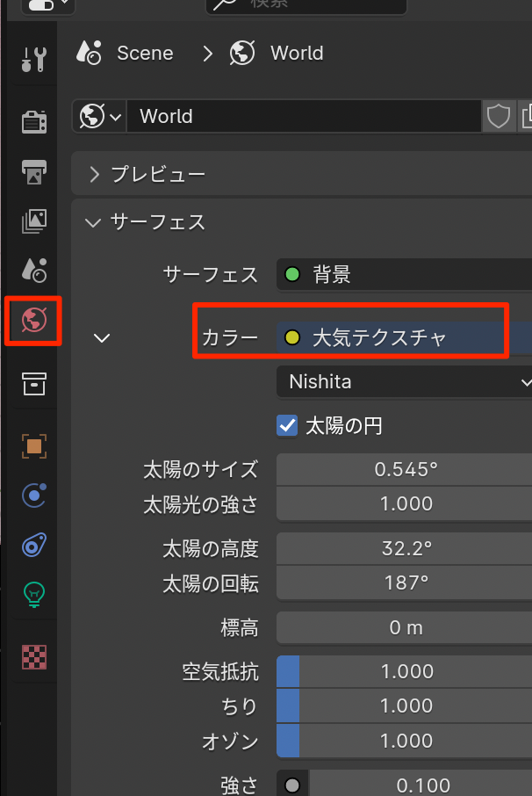Click the 太陽の高度 value field
Image resolution: width=532 pixels, height=796 pixels.
click(x=404, y=548)
